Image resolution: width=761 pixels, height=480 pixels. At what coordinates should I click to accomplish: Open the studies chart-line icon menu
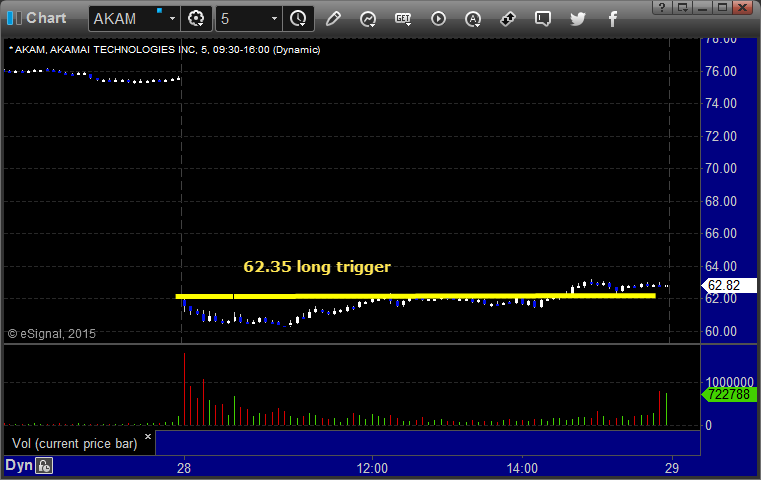368,19
